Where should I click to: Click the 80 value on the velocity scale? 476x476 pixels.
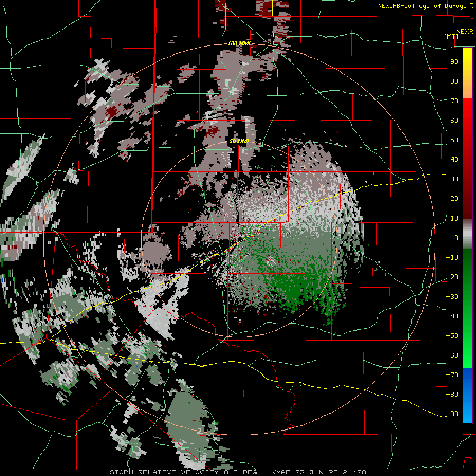coord(454,81)
